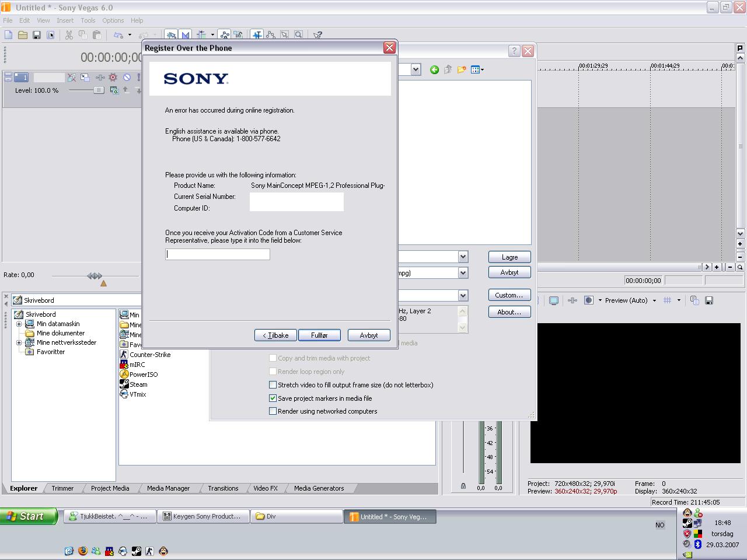Image resolution: width=747 pixels, height=560 pixels.
Task: Select PowerISO in the explorer file list
Action: tap(139, 374)
